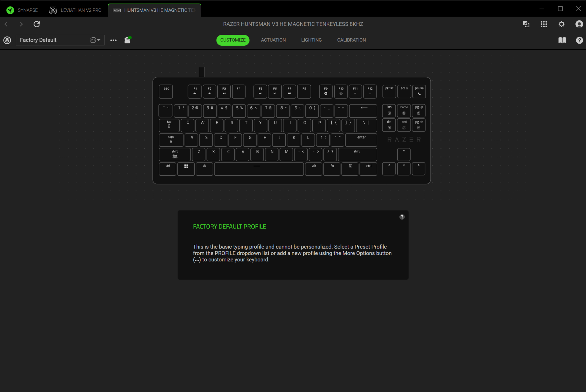This screenshot has height=392, width=586.
Task: Click the refresh icon
Action: [x=37, y=24]
